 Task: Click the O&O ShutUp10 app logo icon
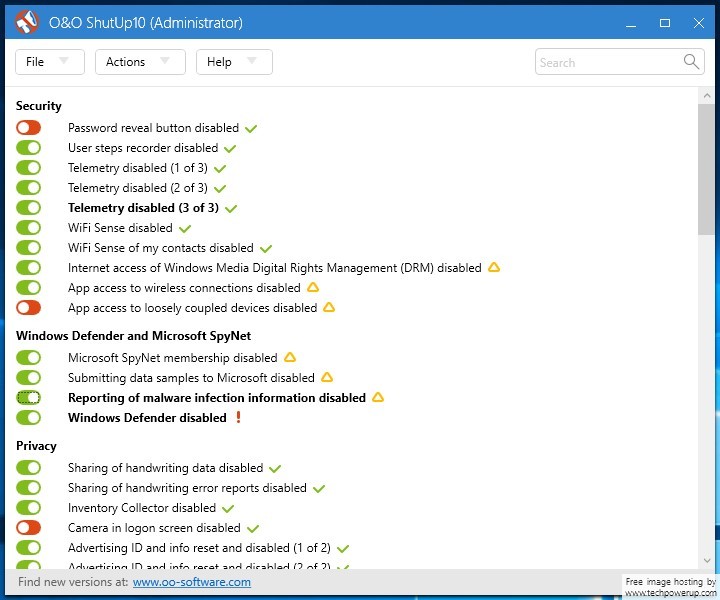(27, 22)
